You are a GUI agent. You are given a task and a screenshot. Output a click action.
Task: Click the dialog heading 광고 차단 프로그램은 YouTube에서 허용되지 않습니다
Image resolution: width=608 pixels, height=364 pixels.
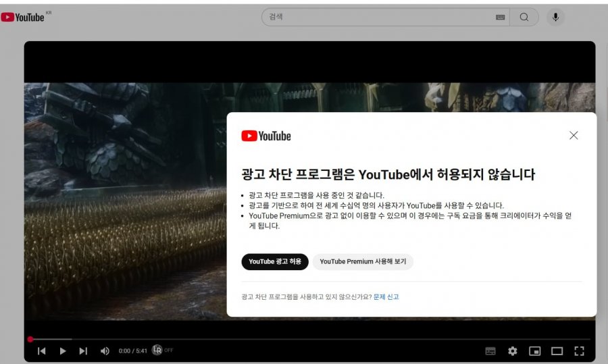(388, 174)
